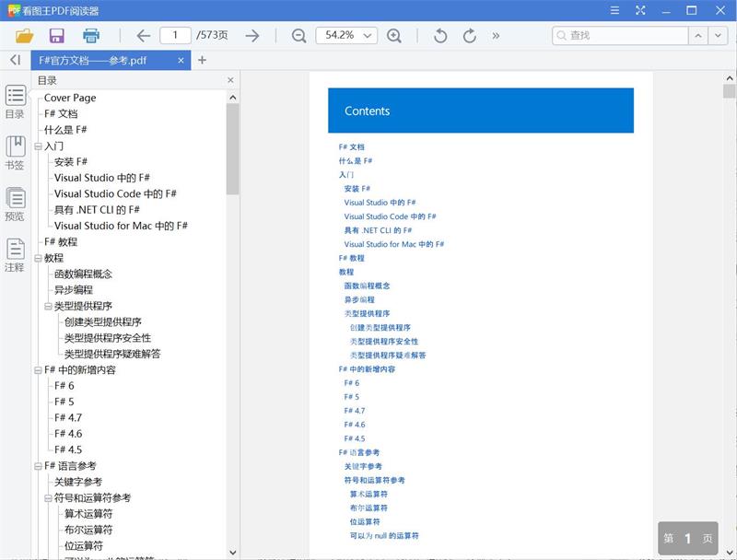Image resolution: width=737 pixels, height=560 pixels.
Task: Open 可以为 null 的运算符 contents link
Action: tap(384, 535)
